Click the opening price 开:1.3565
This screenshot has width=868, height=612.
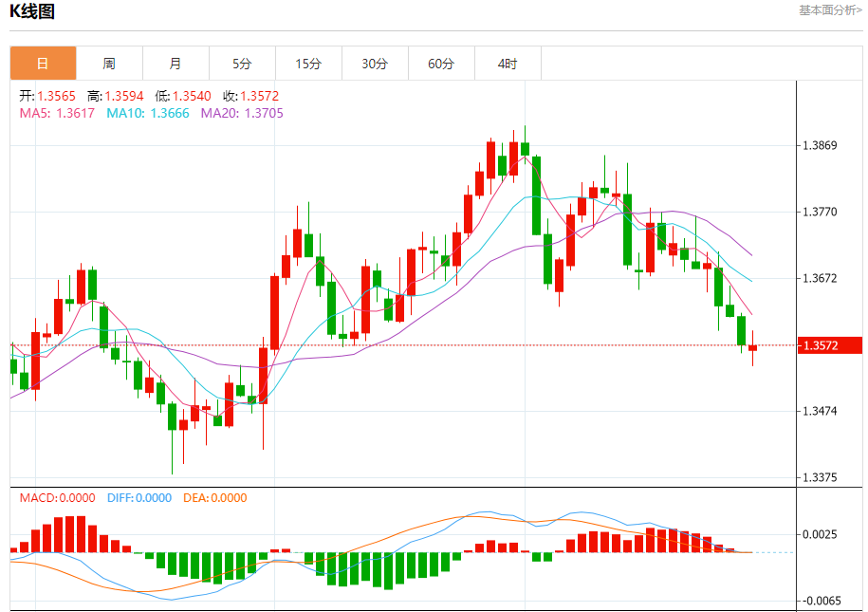click(47, 96)
